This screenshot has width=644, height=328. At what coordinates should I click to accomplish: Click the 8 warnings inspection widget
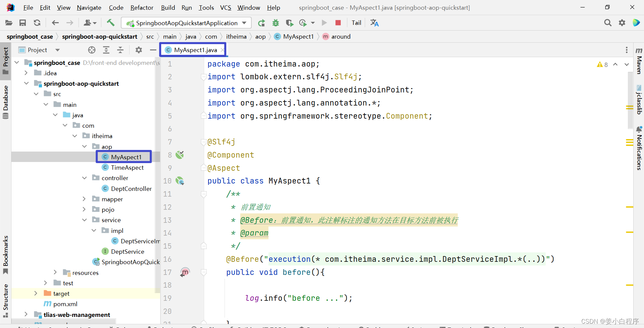coord(602,64)
